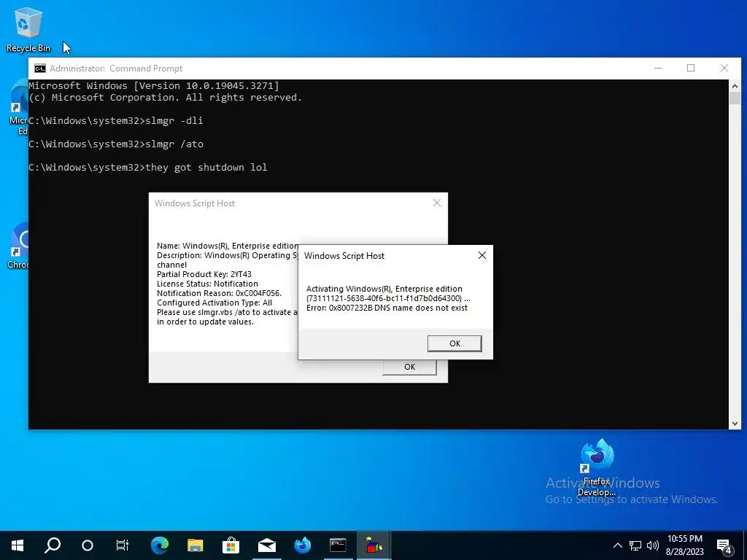
Task: Switch to Command Prompt taskbar icon
Action: point(338,545)
